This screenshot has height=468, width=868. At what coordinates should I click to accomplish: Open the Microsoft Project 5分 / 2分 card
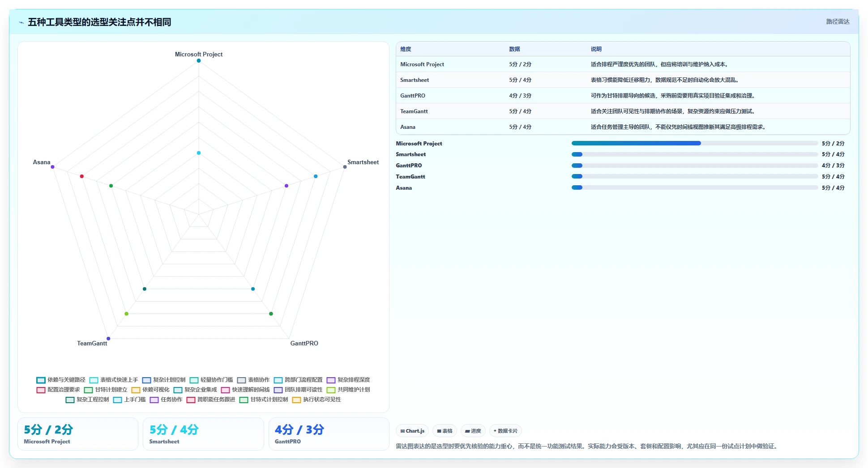tap(78, 434)
